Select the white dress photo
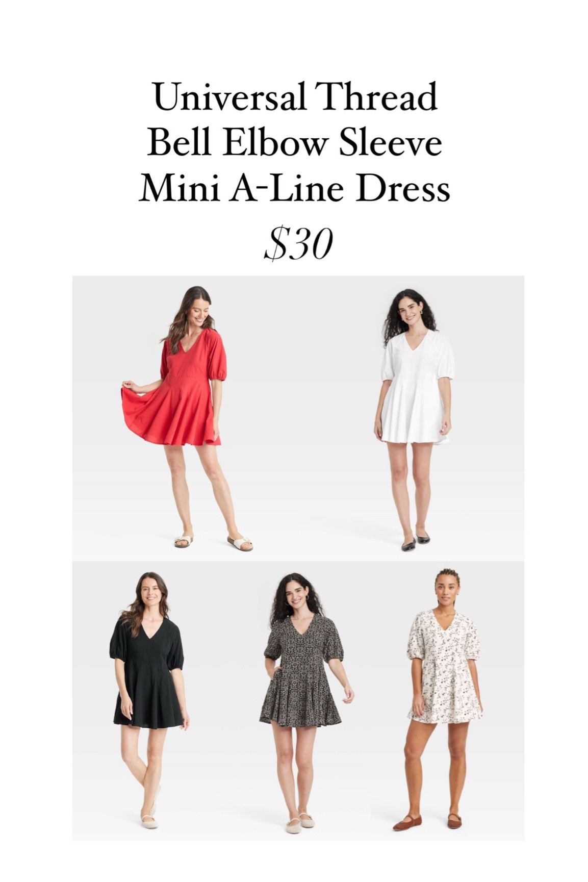The height and width of the screenshot is (882, 588). [x=412, y=418]
